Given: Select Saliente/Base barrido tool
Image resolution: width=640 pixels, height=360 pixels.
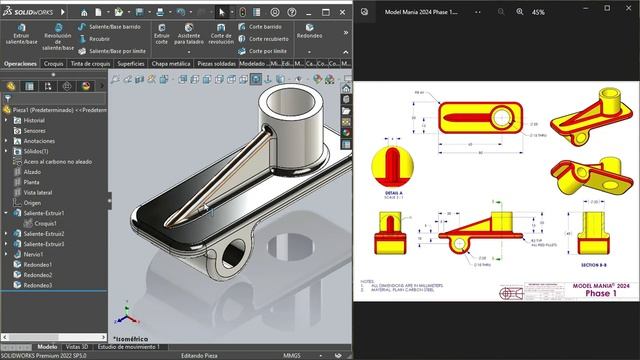Looking at the screenshot, I should point(110,27).
